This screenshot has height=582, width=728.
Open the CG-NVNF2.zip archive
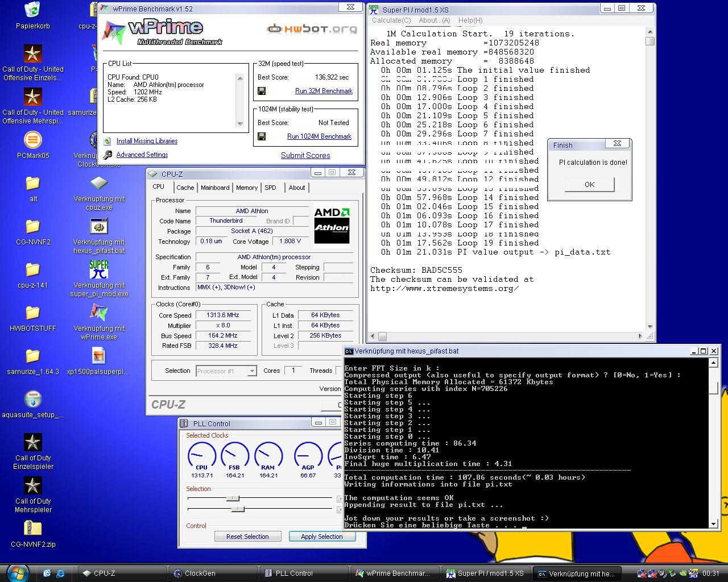click(x=32, y=529)
